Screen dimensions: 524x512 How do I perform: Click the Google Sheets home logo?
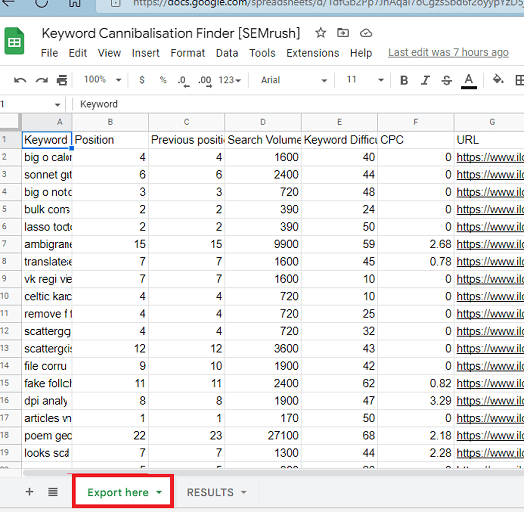click(x=14, y=41)
